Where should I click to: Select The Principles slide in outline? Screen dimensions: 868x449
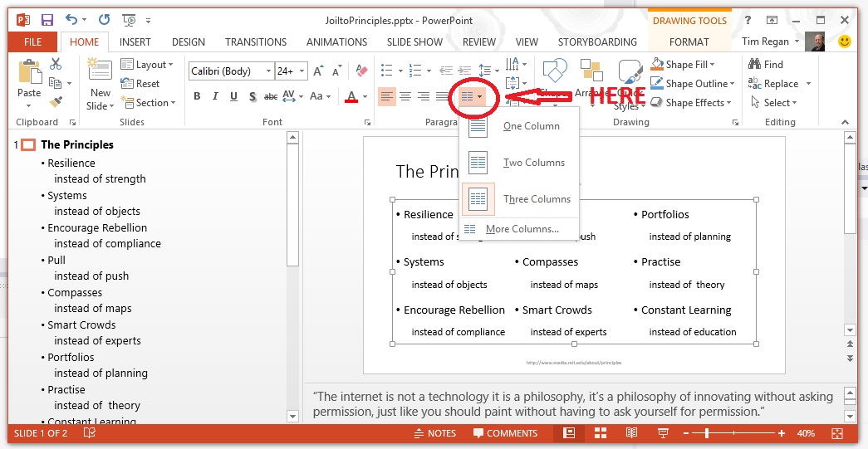point(77,145)
